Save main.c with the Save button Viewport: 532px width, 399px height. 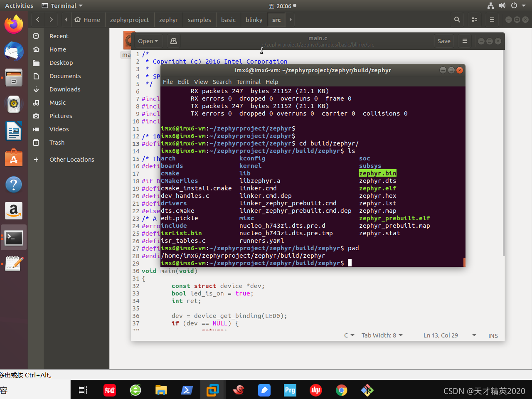tap(444, 41)
